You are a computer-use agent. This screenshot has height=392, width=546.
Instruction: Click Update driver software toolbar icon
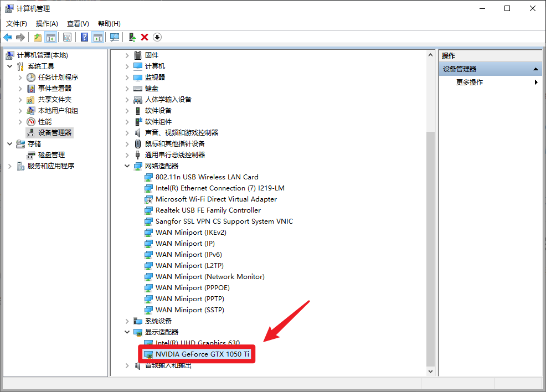[132, 37]
